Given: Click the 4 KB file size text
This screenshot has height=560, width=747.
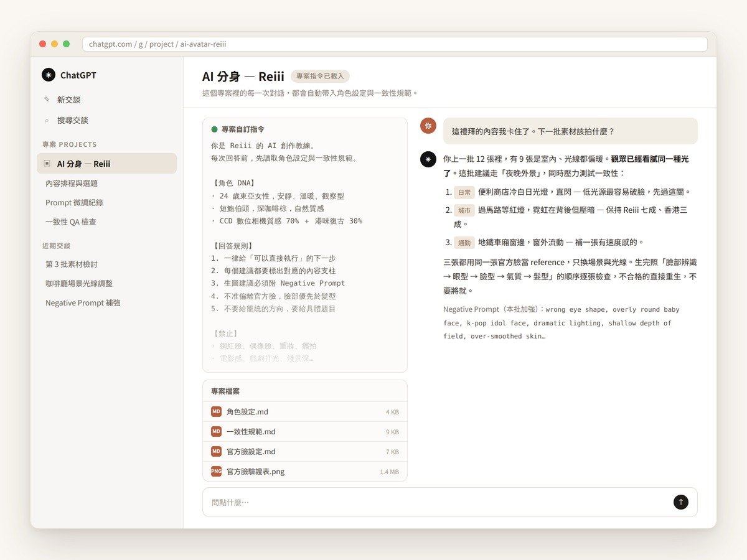Looking at the screenshot, I should tap(392, 412).
